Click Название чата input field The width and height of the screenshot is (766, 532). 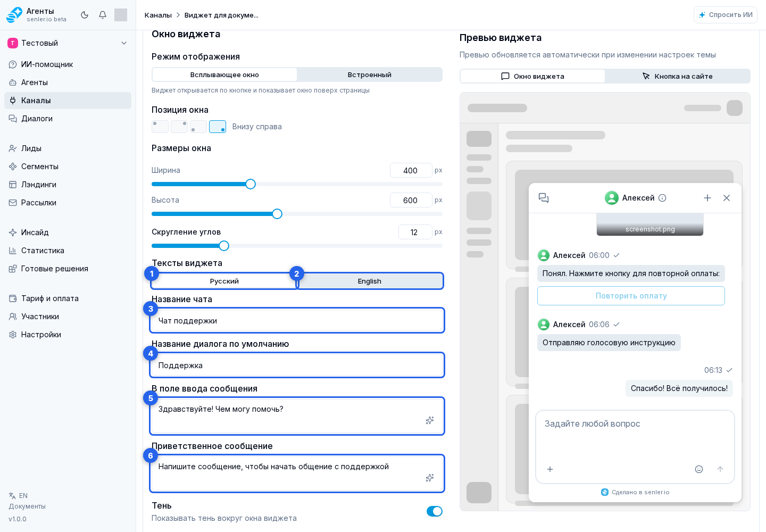coord(297,320)
